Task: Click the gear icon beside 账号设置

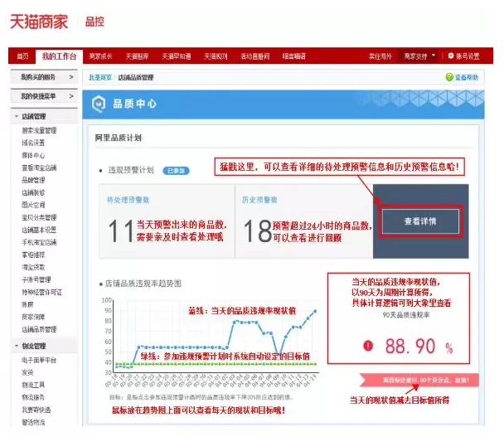Action: (x=451, y=56)
